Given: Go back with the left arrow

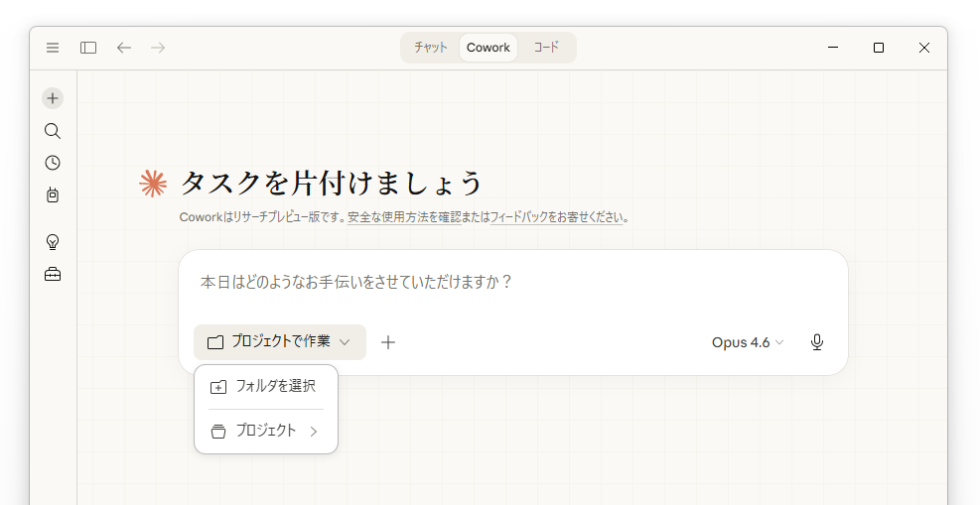Looking at the screenshot, I should point(124,48).
